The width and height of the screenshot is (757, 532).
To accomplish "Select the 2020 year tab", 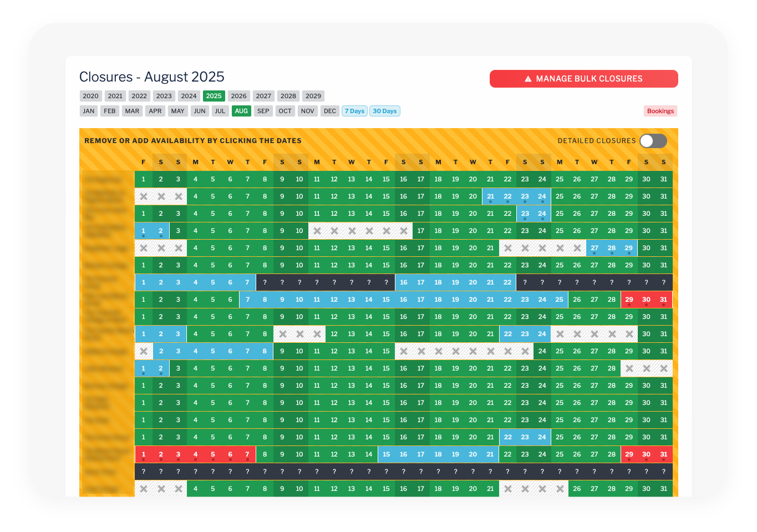I will point(90,96).
